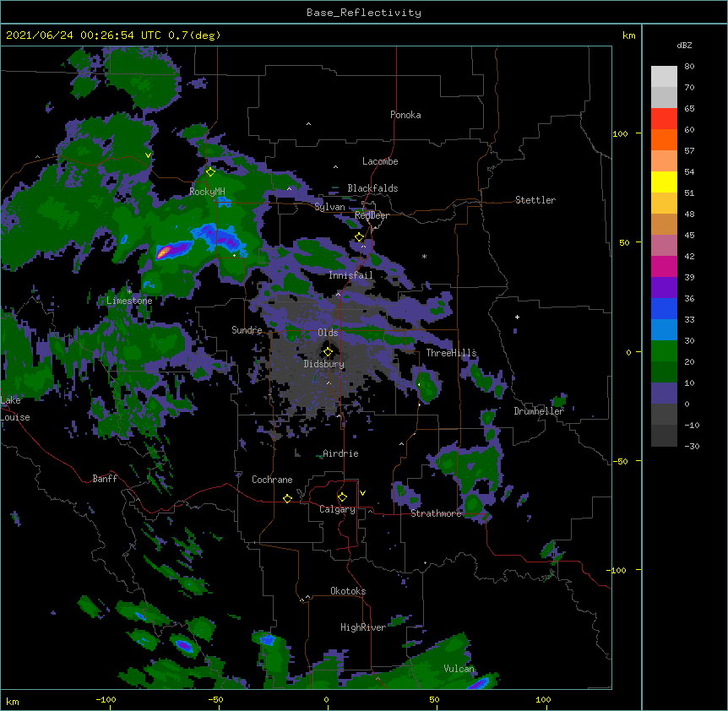The height and width of the screenshot is (711, 728).
Task: Click the blue 33–36 dBZ legend swatch
Action: (x=664, y=308)
